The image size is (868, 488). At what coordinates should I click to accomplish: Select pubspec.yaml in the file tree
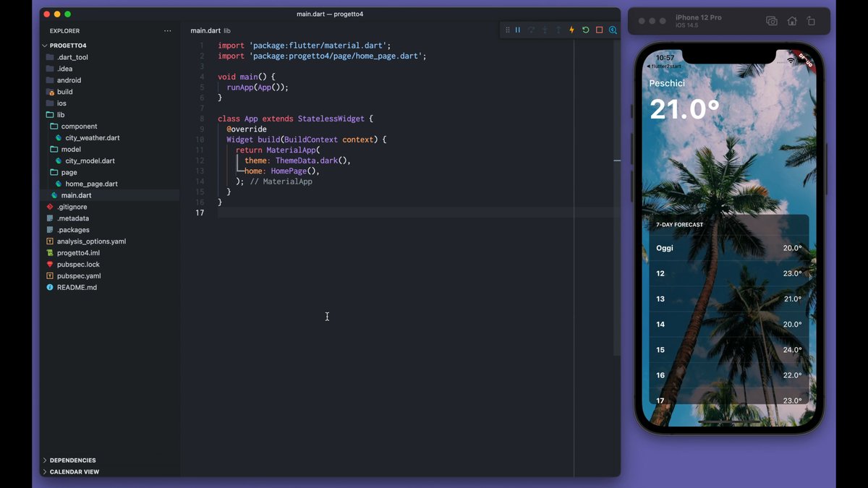click(x=79, y=276)
